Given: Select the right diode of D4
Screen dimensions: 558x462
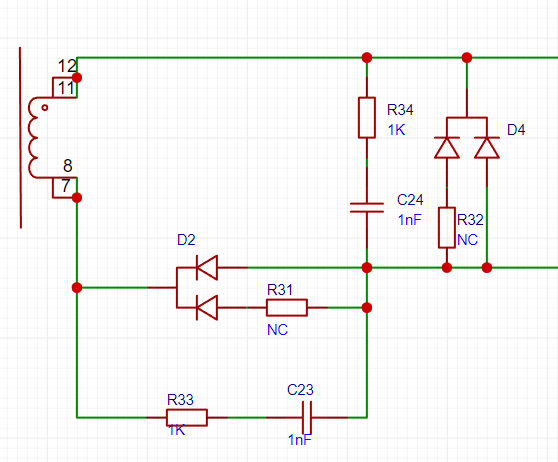Looking at the screenshot, I should (x=487, y=147).
